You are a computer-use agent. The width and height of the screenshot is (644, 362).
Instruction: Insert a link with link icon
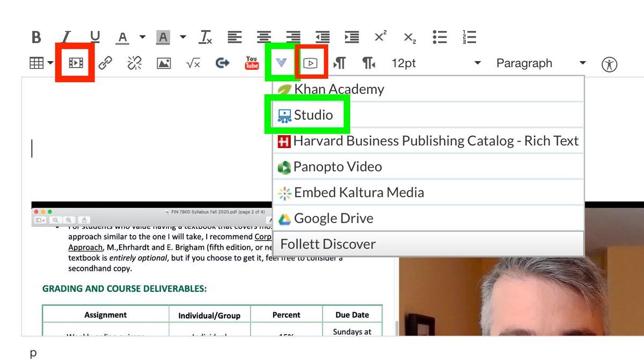(105, 63)
